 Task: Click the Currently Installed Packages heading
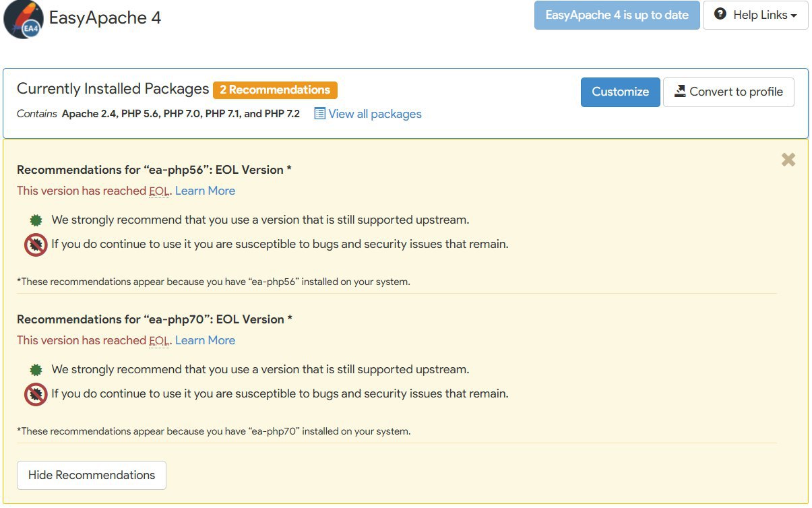click(113, 89)
